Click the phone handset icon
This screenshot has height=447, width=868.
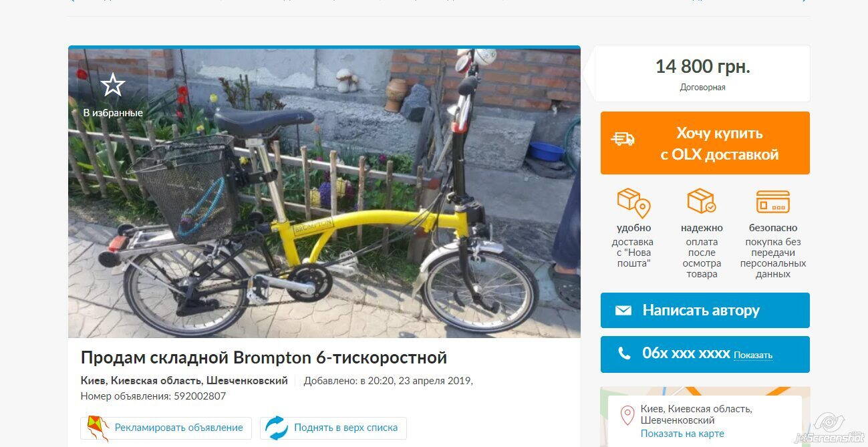coord(624,353)
